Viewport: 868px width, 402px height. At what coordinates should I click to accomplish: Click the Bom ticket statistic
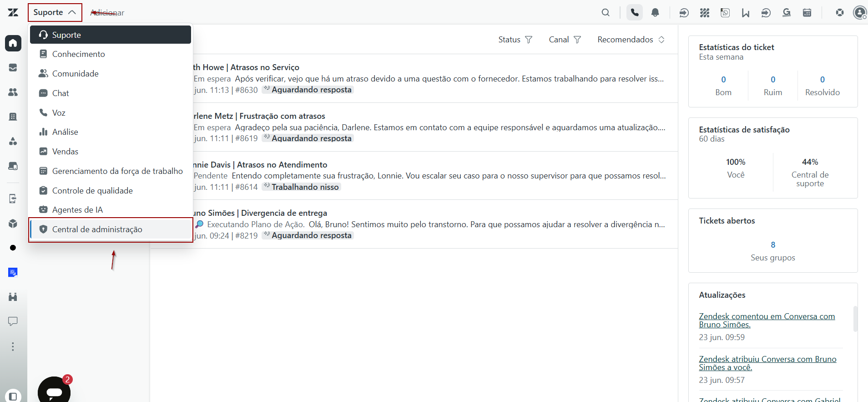[x=723, y=86]
